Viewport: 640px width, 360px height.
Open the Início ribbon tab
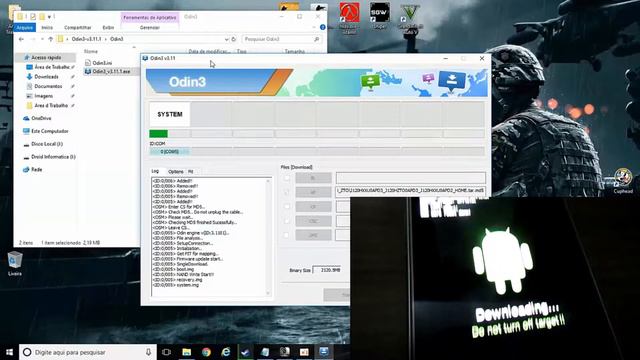tap(47, 27)
